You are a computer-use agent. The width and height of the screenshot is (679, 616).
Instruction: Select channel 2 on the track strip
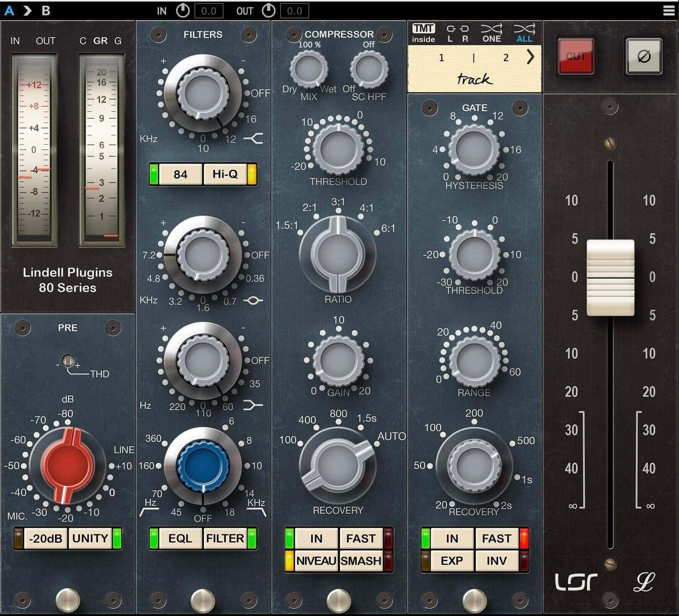pos(506,58)
